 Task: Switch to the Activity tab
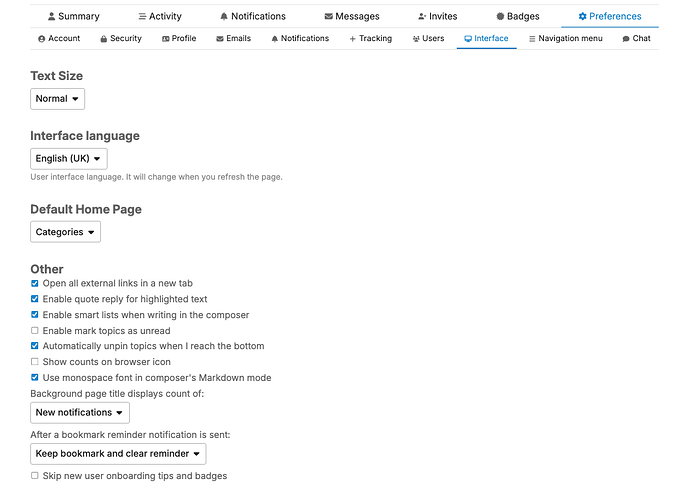click(x=158, y=17)
